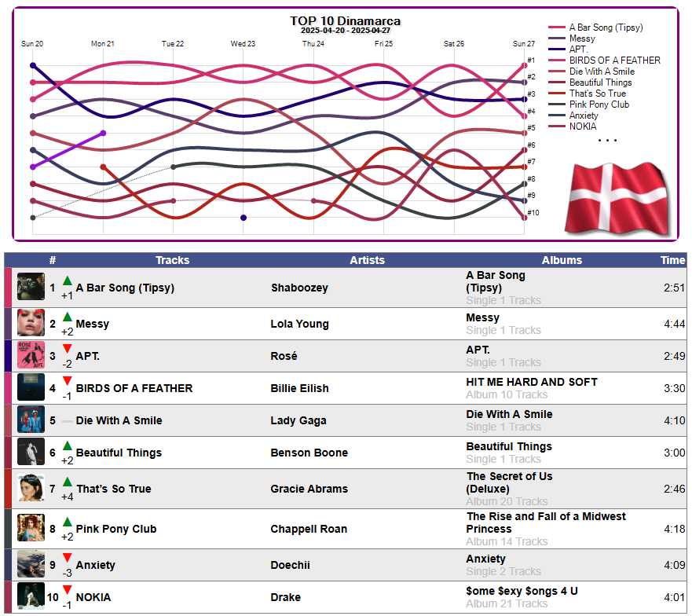Screen dimensions: 692x616
Task: Click red down arrow beside BIRDS OF A FEATHER
Action: click(x=67, y=381)
